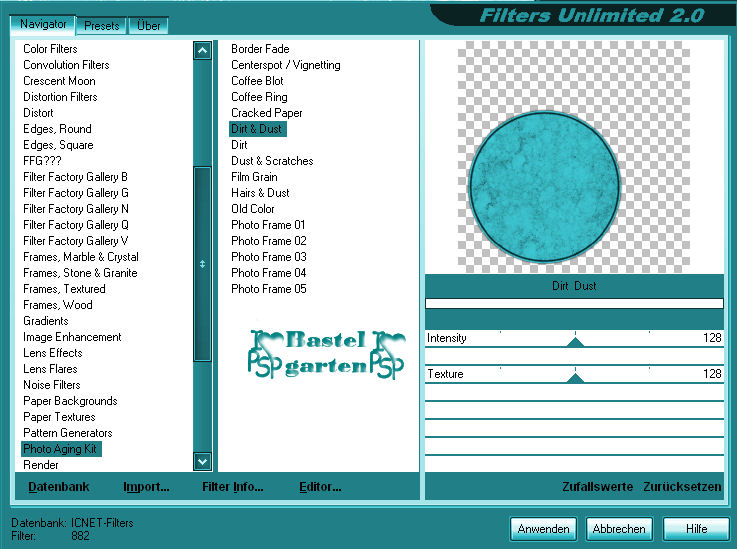The height and width of the screenshot is (549, 737).
Task: Switch to the Navigator tab
Action: coord(43,24)
